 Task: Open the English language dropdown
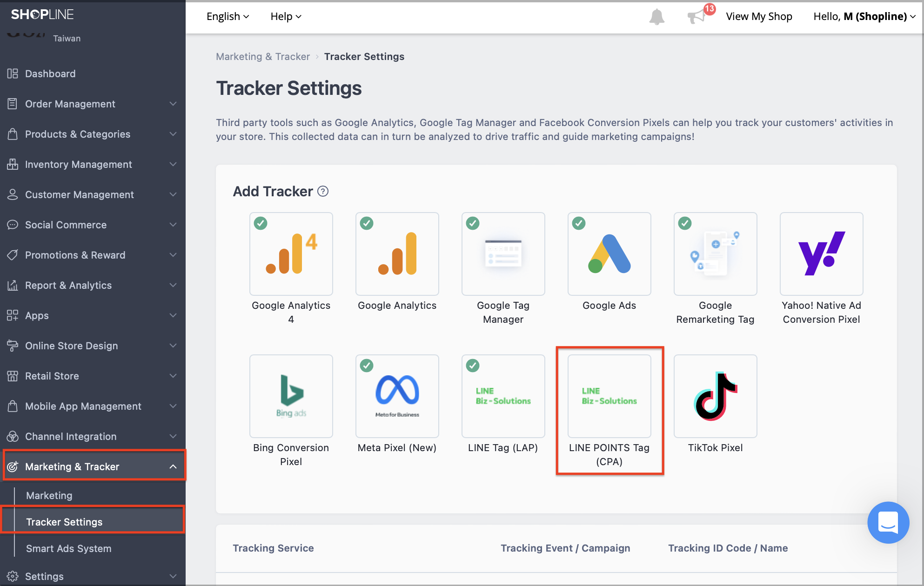[x=228, y=16]
